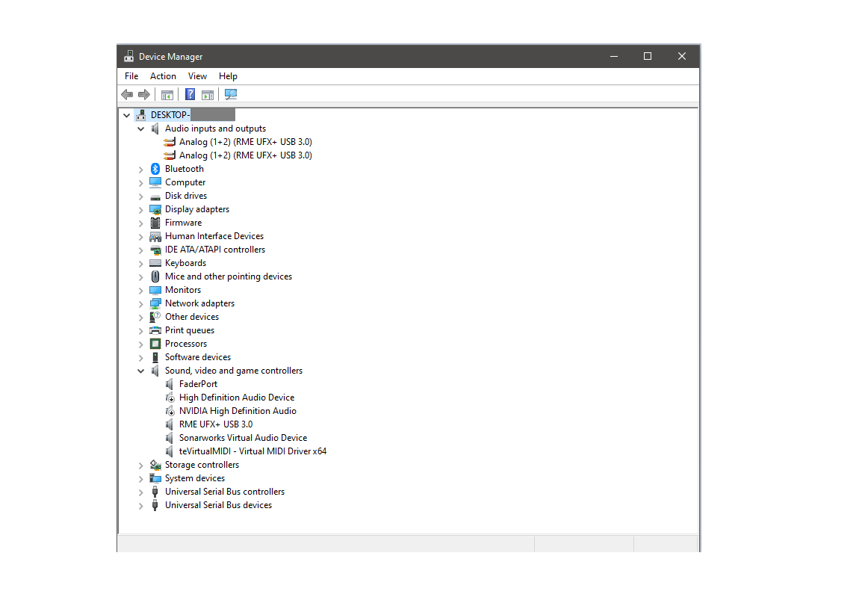Click the Display adapters icon

pos(155,209)
